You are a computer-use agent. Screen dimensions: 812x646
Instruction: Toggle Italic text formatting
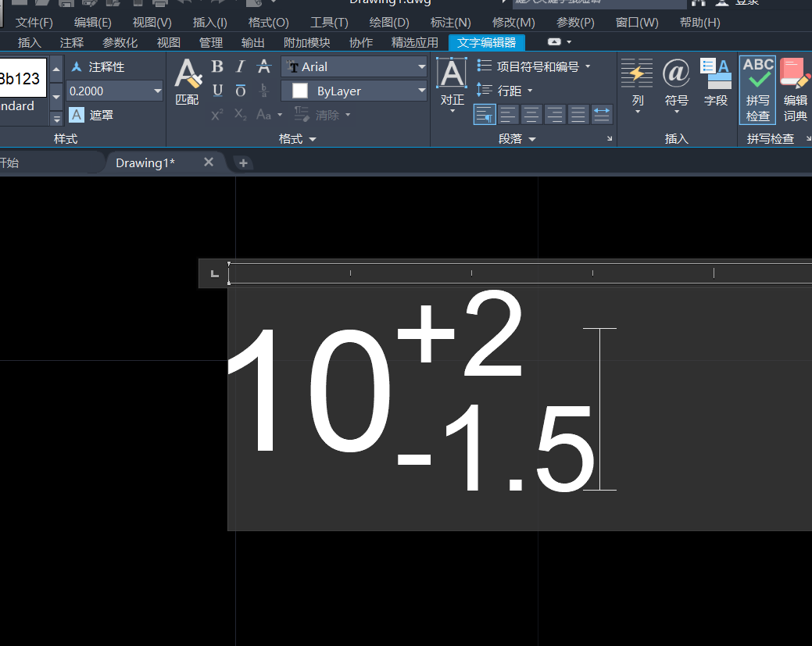(x=241, y=67)
